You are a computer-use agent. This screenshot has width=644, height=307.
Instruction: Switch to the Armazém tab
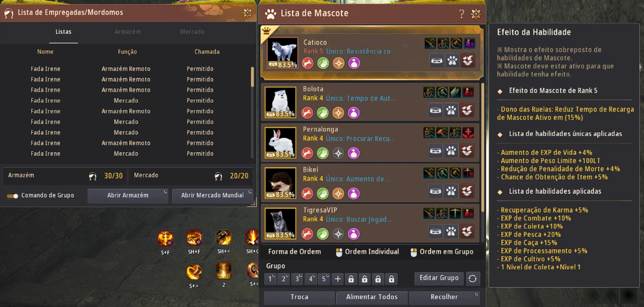coord(127,32)
